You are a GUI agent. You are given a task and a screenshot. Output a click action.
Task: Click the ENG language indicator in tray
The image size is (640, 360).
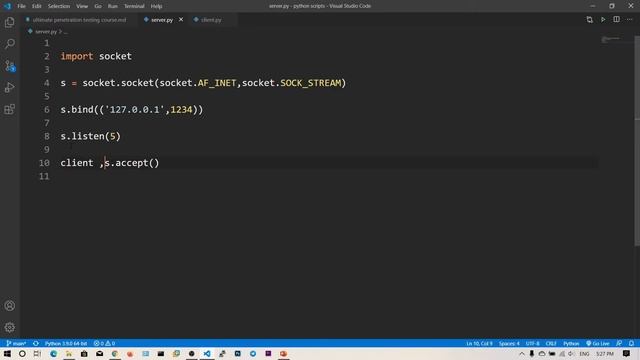point(584,353)
